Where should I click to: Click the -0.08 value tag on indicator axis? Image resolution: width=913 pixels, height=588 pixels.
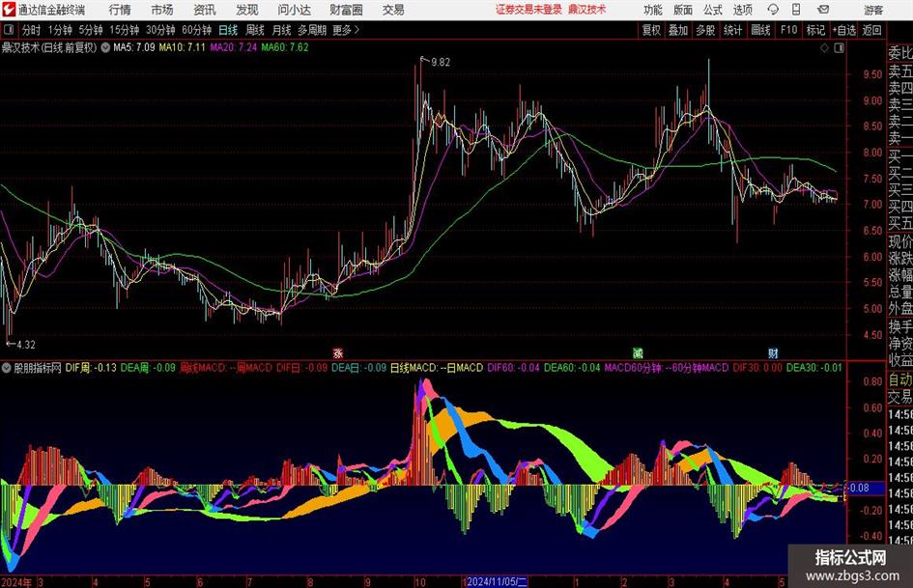(x=859, y=488)
